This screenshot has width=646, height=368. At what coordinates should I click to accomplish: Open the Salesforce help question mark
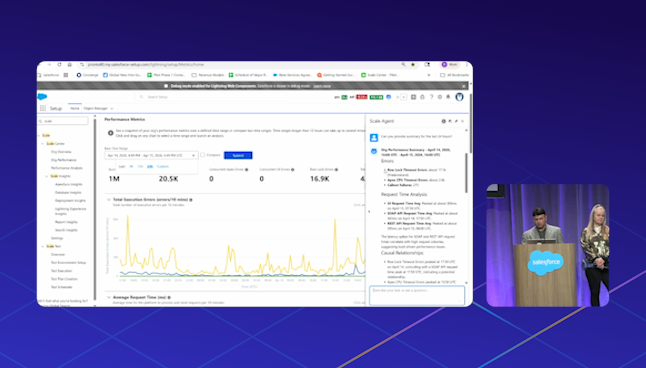[431, 97]
